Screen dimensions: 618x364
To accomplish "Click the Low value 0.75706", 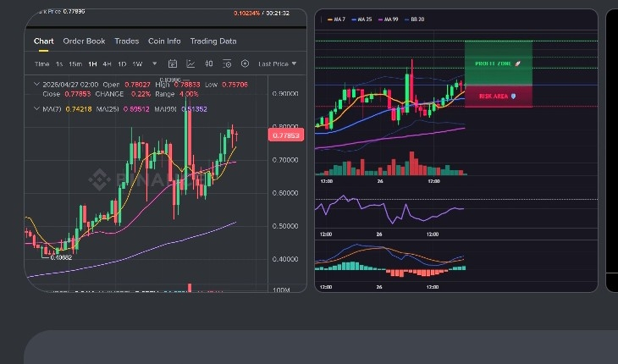I will pos(235,85).
